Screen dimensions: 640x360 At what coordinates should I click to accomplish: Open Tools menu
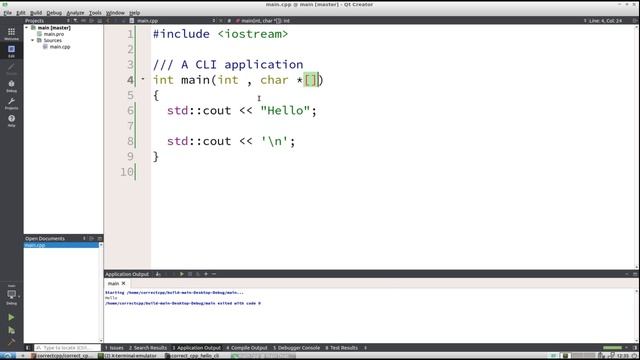95,13
